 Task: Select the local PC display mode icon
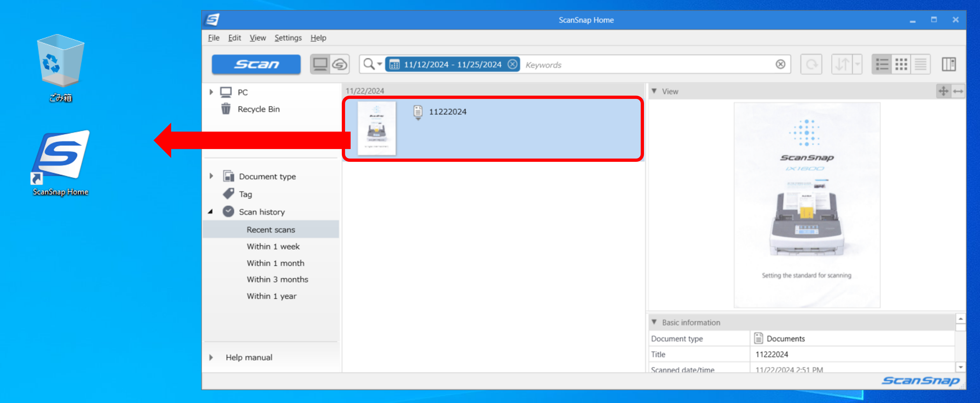[x=320, y=64]
